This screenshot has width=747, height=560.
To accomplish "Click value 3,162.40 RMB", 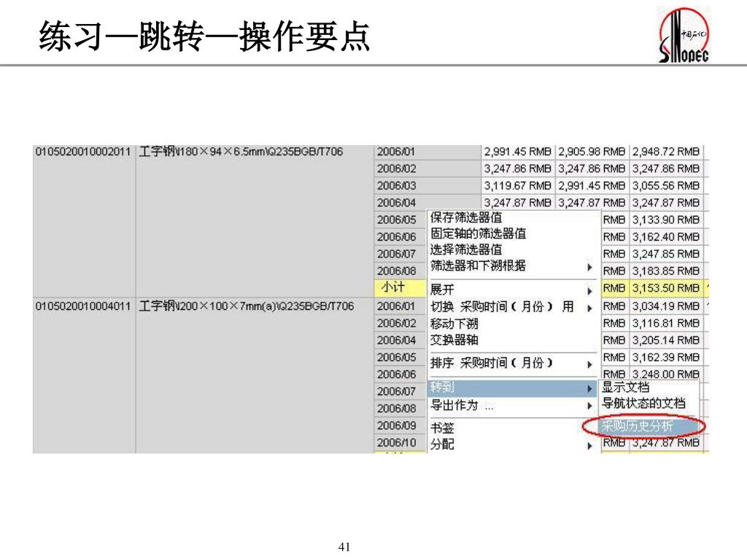I will (x=665, y=237).
